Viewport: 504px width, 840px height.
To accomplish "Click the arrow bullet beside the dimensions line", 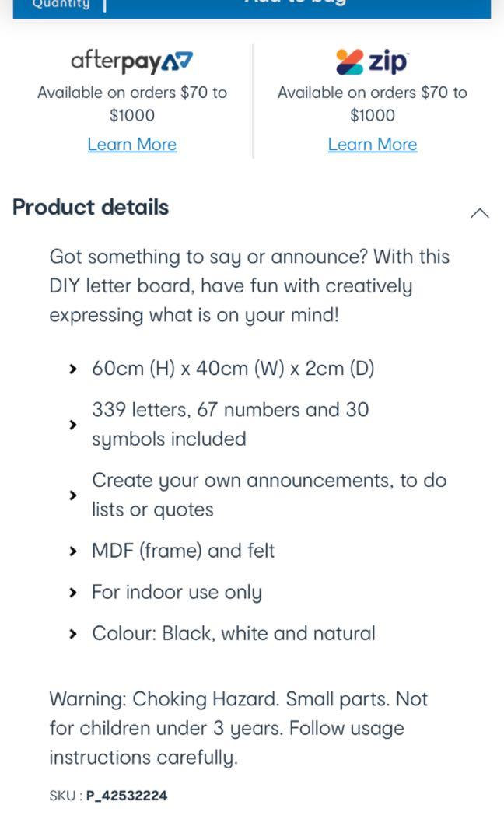I will tap(73, 369).
